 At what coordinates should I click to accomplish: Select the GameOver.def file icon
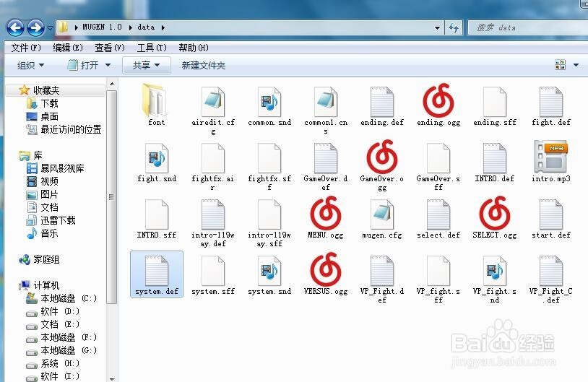coord(326,158)
